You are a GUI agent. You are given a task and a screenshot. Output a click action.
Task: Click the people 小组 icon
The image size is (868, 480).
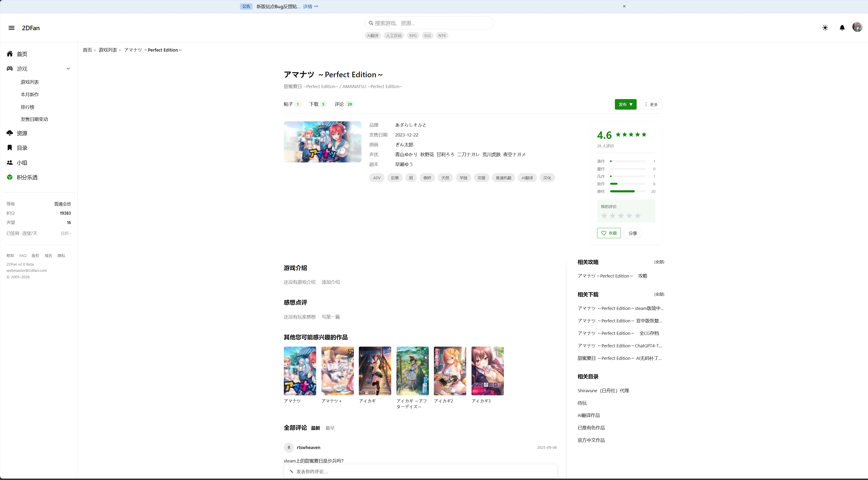click(10, 162)
